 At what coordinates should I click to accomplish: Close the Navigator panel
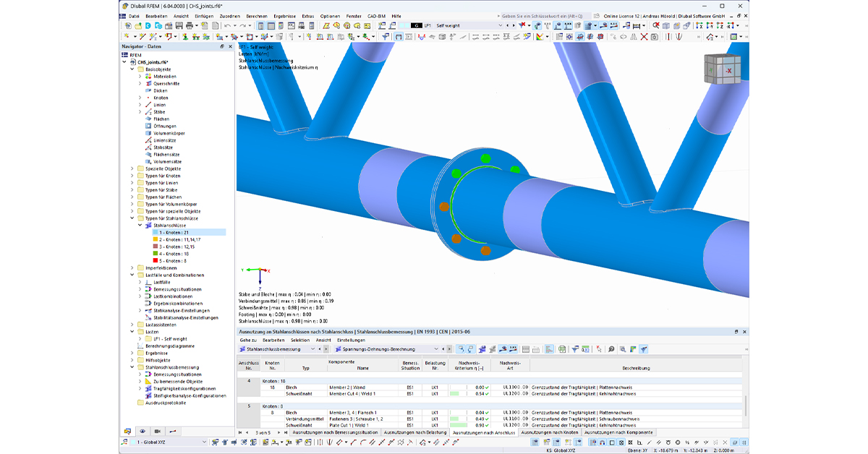[230, 46]
